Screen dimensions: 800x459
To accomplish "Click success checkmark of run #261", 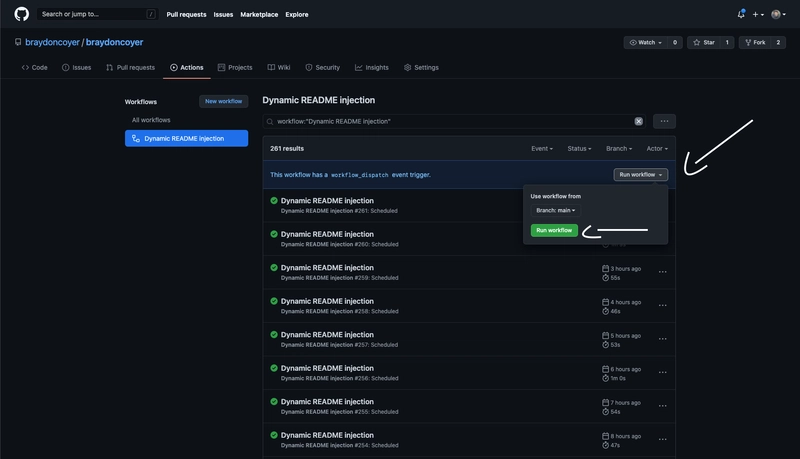I will pyautogui.click(x=274, y=200).
